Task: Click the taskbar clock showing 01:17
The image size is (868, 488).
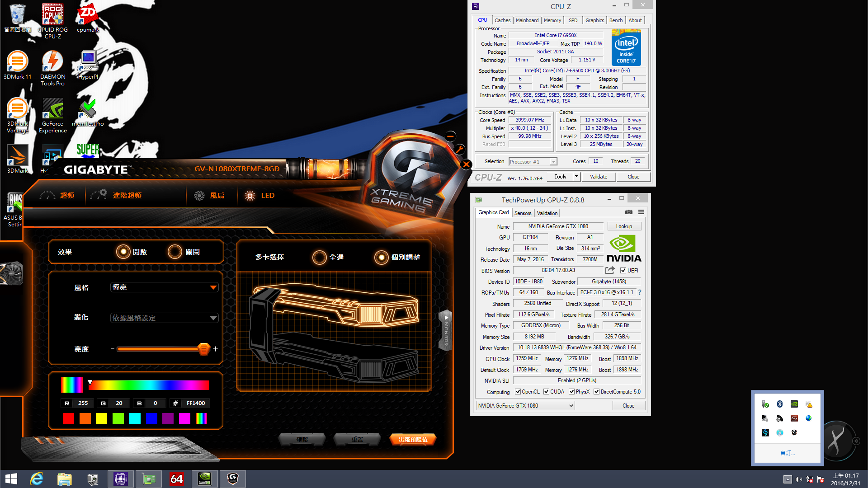Action: [845, 479]
